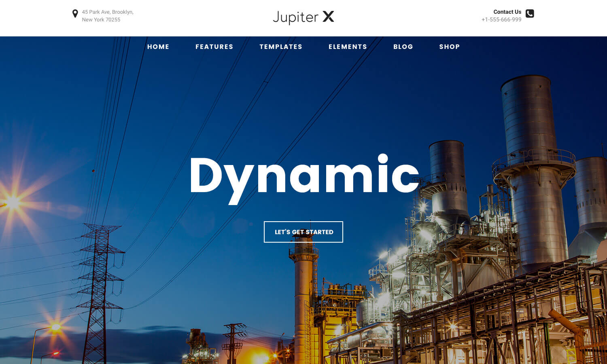Click the phone icon beside Contact Us
Viewport: 607px width, 364px height.
[530, 14]
